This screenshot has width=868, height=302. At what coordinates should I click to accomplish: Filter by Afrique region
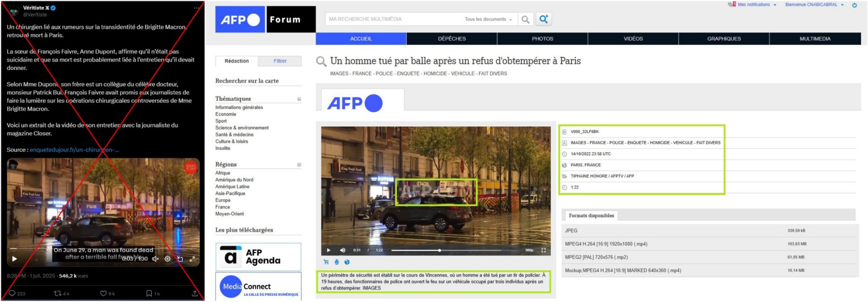(x=222, y=173)
